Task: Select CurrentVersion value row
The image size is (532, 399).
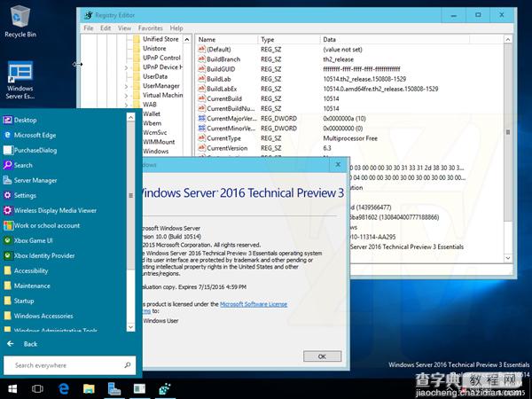Action: click(223, 148)
